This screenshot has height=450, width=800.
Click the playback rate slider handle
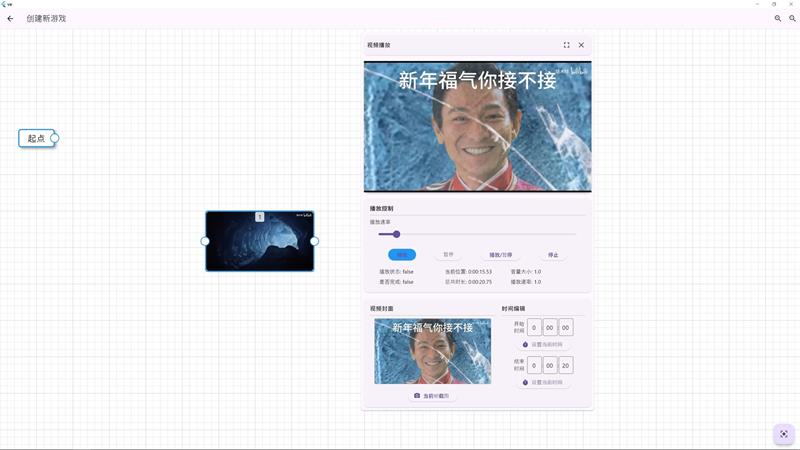[x=397, y=234]
